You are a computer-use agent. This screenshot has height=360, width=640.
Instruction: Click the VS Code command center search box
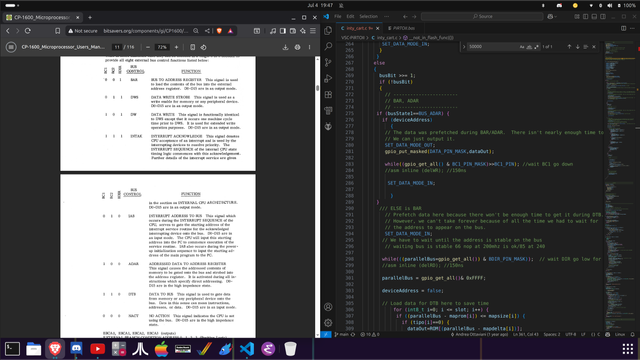482,17
